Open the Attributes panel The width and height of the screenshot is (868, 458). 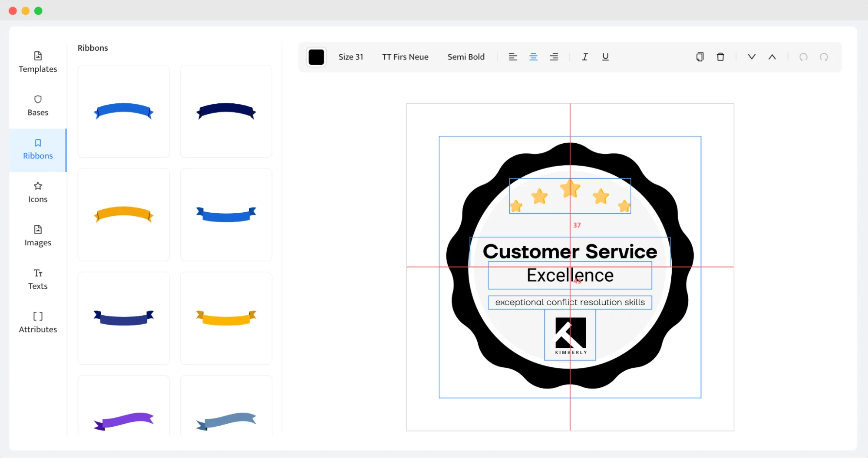(38, 323)
